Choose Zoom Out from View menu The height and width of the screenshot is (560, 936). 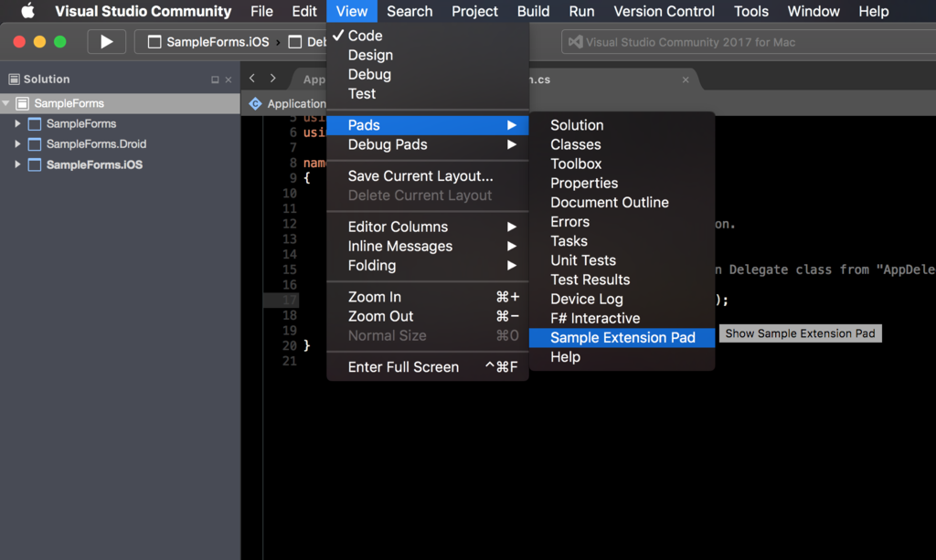coord(428,316)
